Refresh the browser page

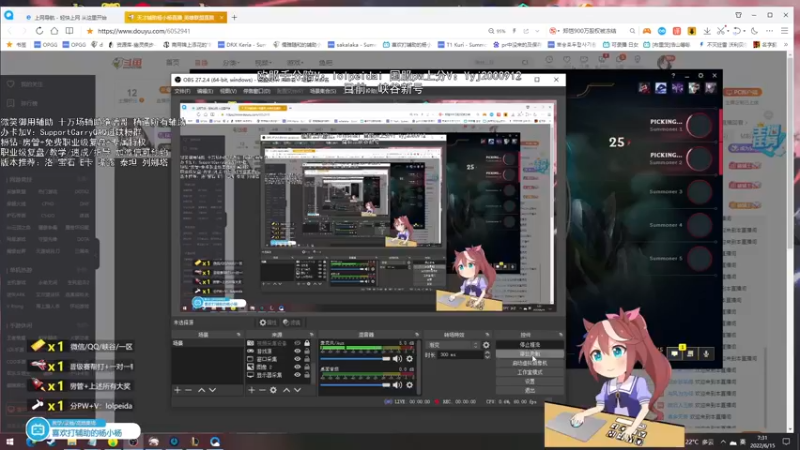tap(39, 31)
